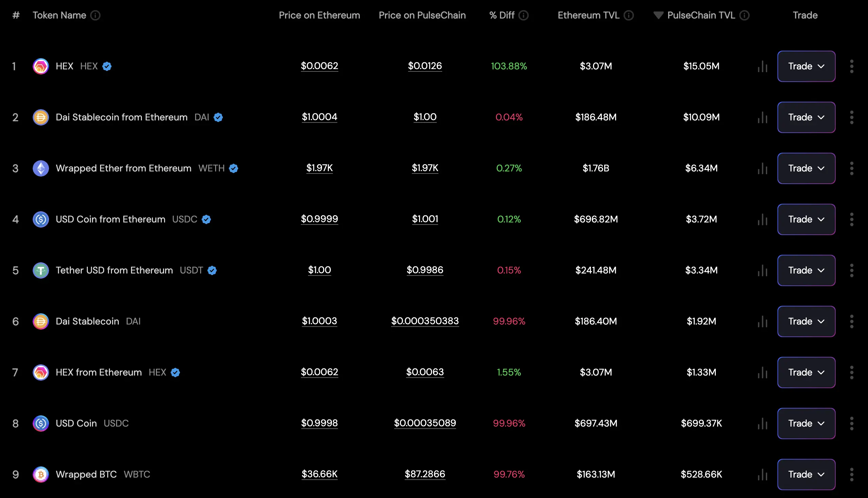Expand the Trade dropdown for Wrapped BTC
This screenshot has height=498, width=868.
coord(806,475)
